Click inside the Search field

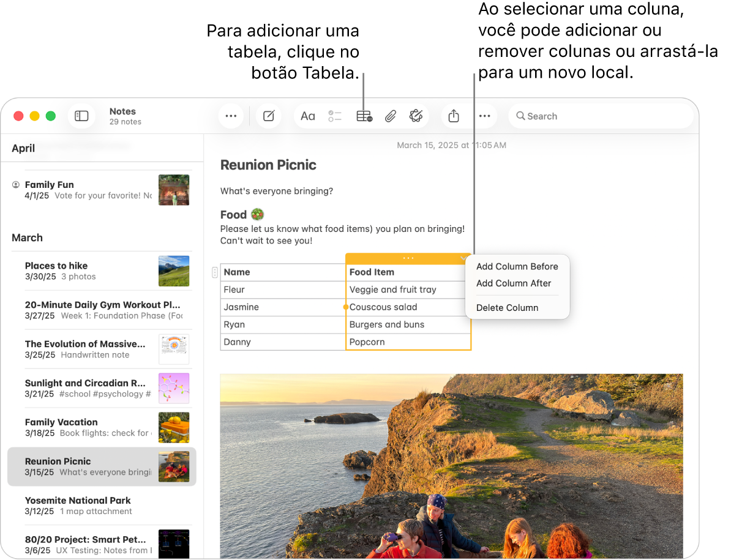(x=601, y=116)
